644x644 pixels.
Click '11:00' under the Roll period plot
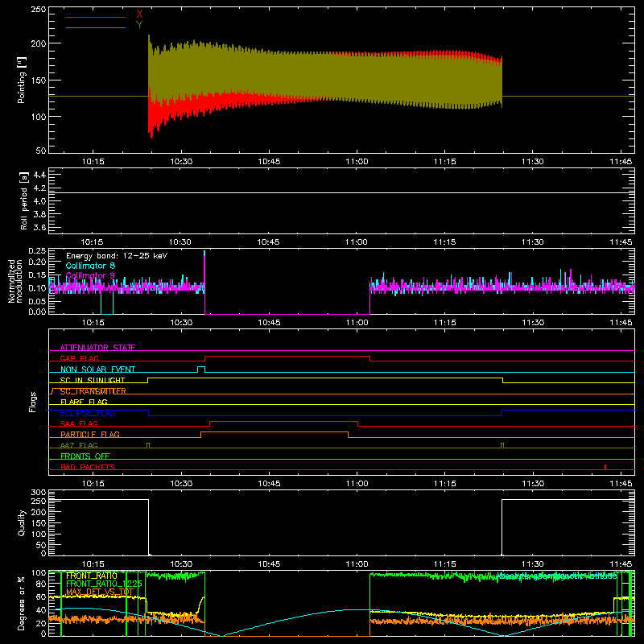[x=357, y=242]
